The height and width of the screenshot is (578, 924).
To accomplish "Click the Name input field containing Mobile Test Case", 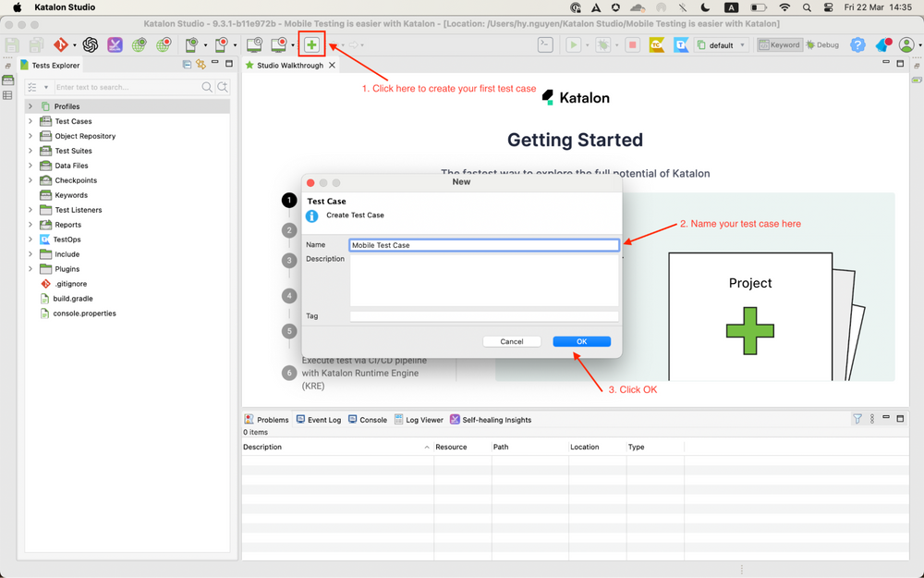I will click(483, 244).
